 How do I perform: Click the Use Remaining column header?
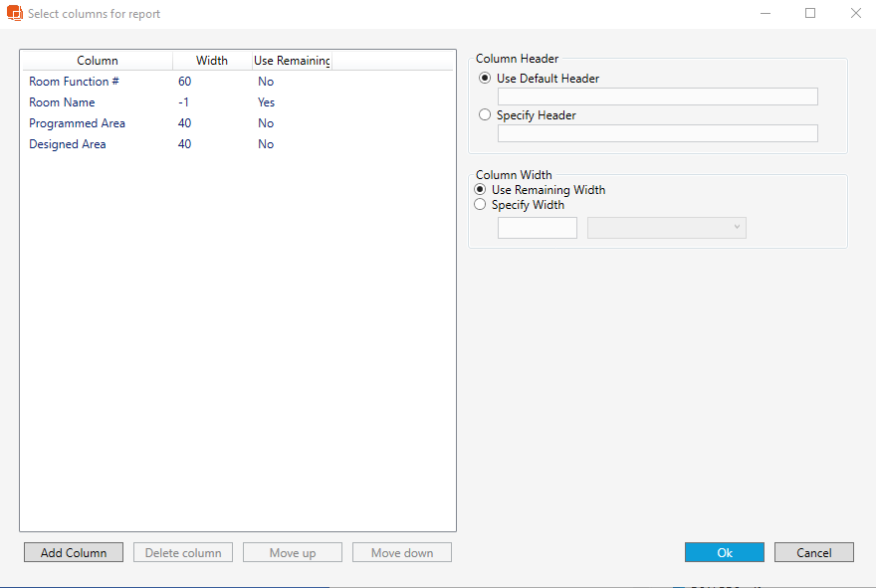click(x=291, y=61)
